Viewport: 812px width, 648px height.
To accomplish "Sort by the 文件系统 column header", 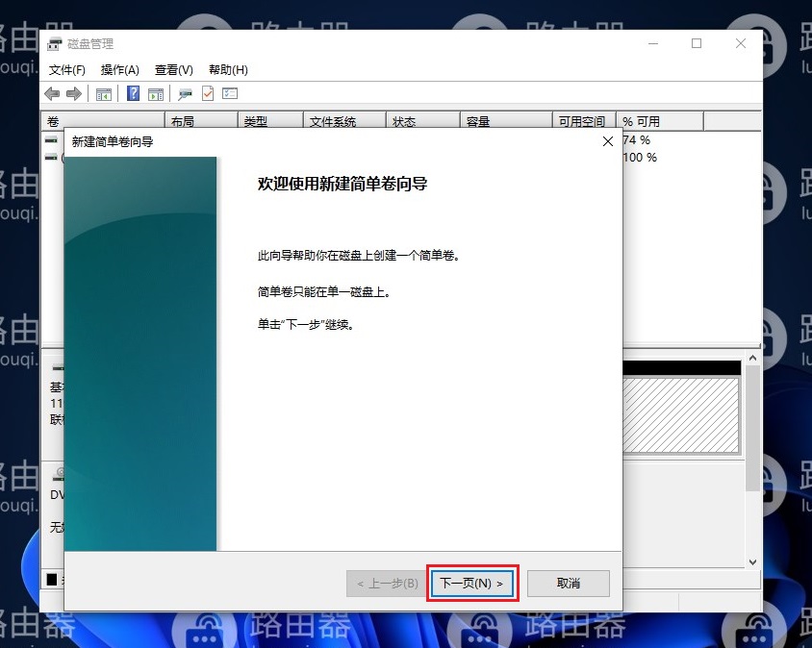I will pos(344,122).
